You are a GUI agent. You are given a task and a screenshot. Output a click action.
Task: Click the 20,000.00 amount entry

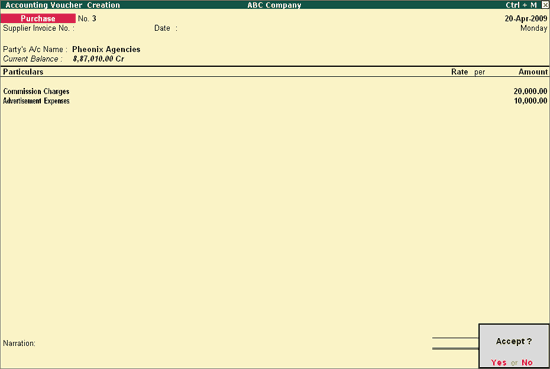530,91
